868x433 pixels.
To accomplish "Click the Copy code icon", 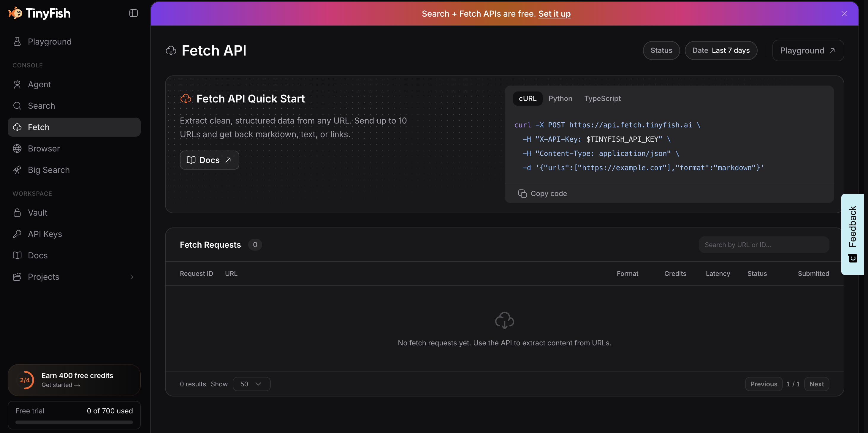I will pyautogui.click(x=522, y=194).
